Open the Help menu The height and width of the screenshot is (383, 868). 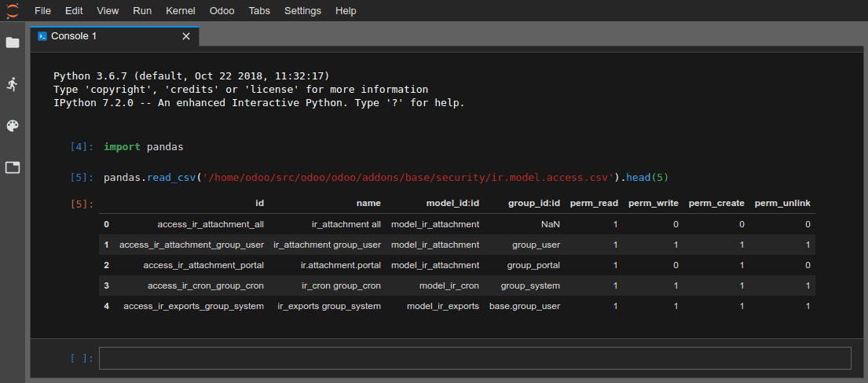[346, 11]
